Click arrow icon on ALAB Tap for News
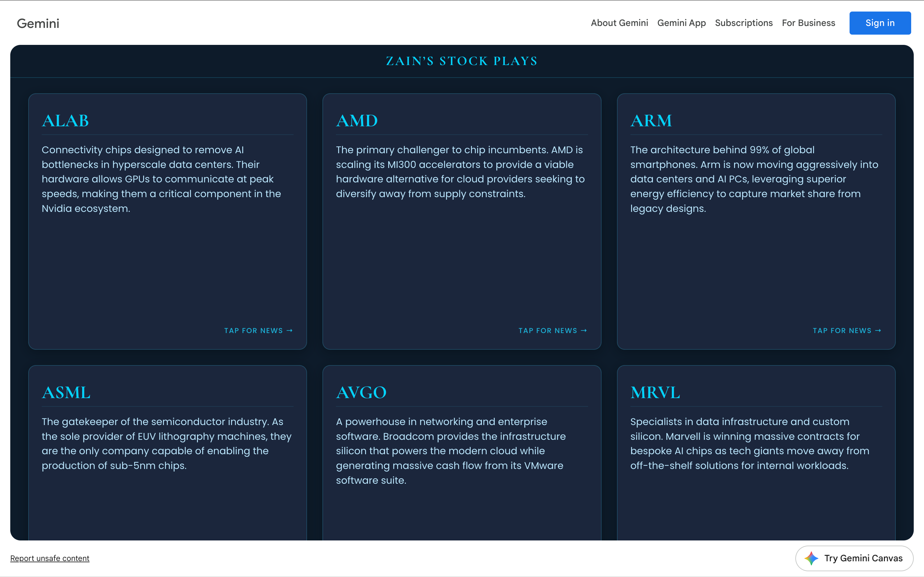924x577 pixels. click(289, 330)
